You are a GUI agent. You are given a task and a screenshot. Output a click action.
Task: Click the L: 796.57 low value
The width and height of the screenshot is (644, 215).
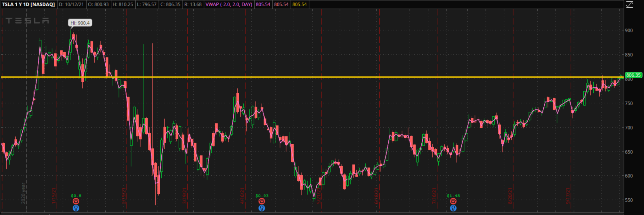[x=147, y=4]
